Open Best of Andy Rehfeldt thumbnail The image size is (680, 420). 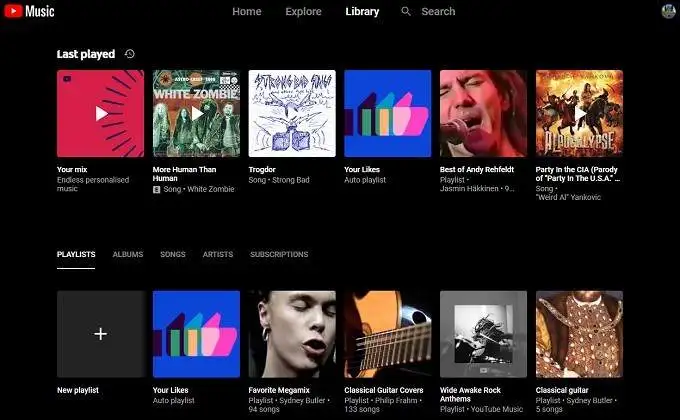tap(484, 113)
